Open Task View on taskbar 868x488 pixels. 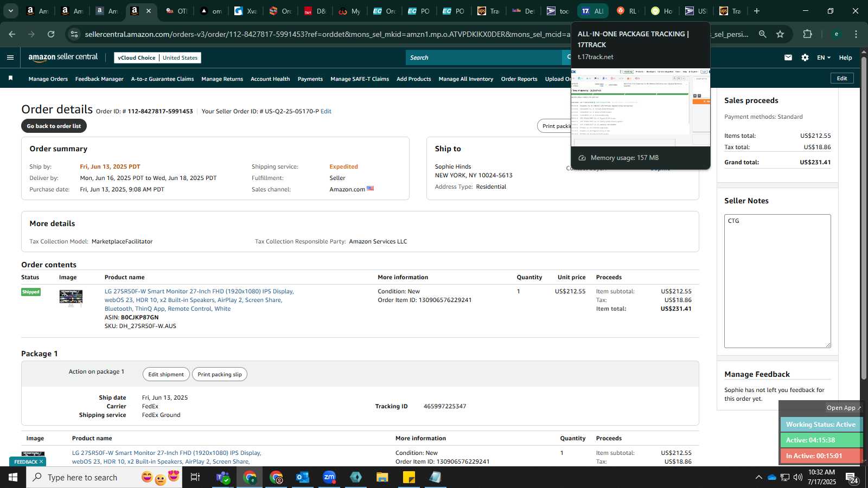click(195, 477)
